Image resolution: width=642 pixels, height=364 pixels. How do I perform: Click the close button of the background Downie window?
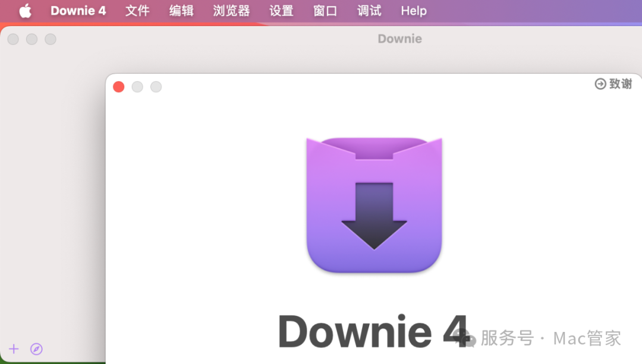13,39
